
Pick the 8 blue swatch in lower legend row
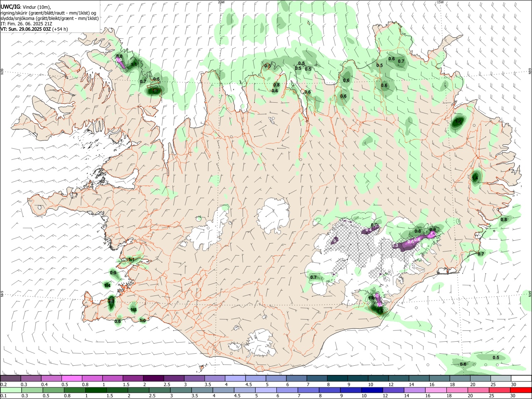329,390
